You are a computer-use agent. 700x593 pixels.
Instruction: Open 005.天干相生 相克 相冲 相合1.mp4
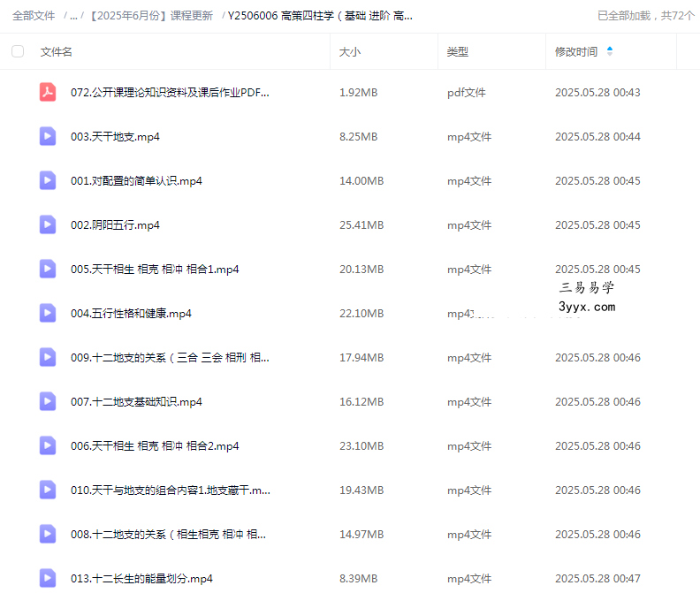[155, 270]
